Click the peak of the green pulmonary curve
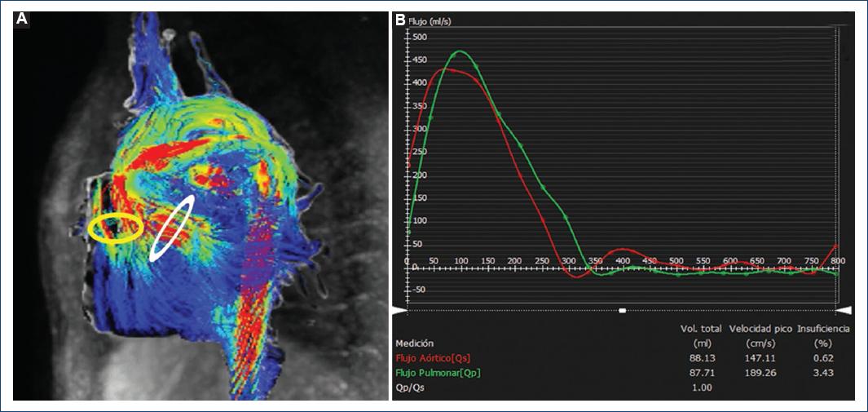The image size is (868, 412). point(460,51)
